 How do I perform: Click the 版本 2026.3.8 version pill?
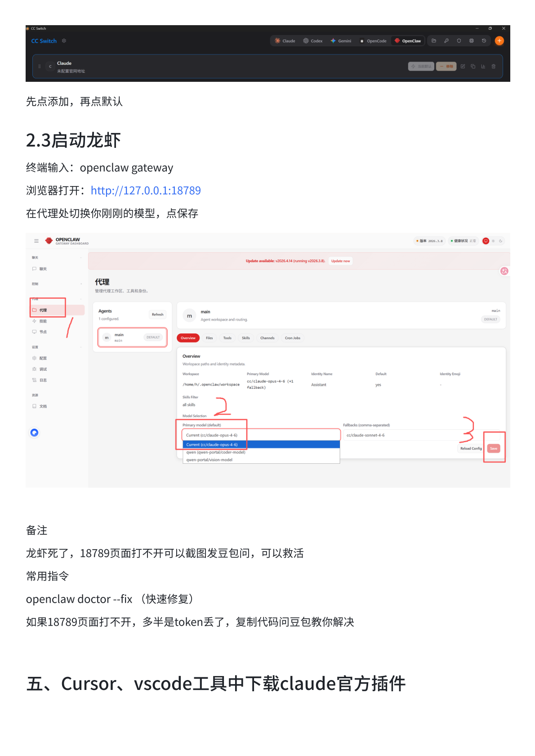pyautogui.click(x=429, y=241)
